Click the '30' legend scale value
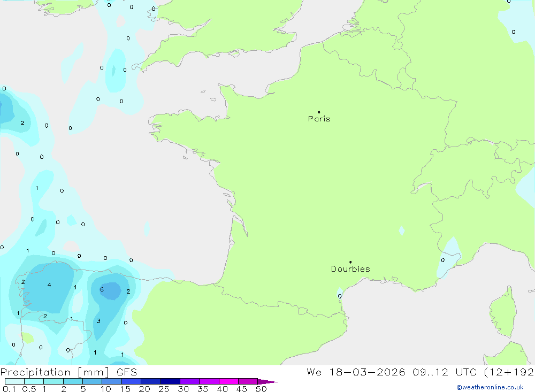This screenshot has width=535, height=392. [x=183, y=389]
